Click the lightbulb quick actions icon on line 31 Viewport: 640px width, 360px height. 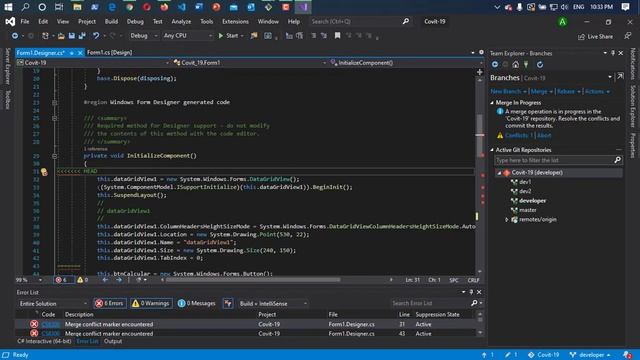[x=44, y=172]
